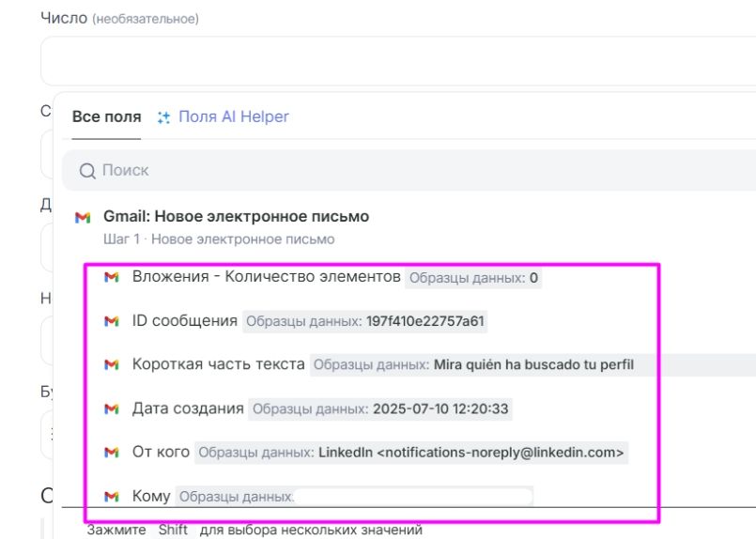756x539 pixels.
Task: Click the Gmail icon beside ID сообщения
Action: [x=112, y=321]
